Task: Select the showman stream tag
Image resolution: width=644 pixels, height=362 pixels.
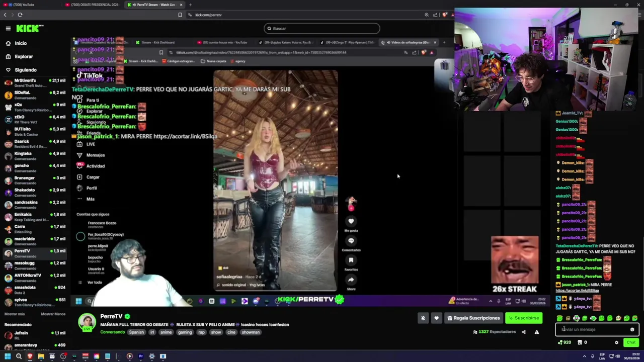Action: (x=251, y=332)
